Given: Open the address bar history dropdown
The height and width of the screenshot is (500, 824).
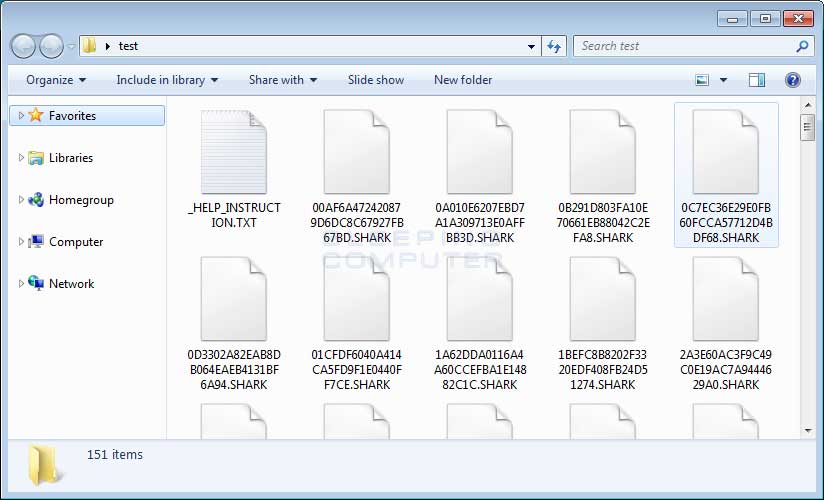Looking at the screenshot, I should [x=531, y=46].
